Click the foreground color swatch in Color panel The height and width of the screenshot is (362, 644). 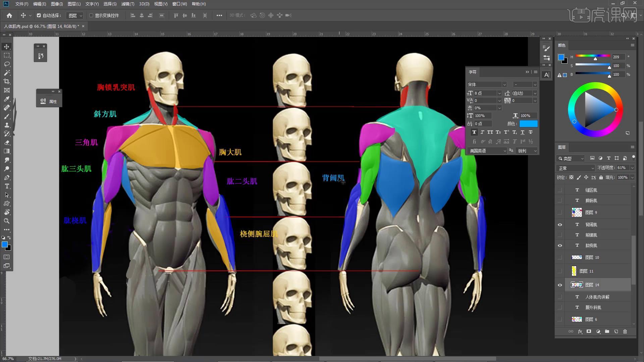point(561,57)
